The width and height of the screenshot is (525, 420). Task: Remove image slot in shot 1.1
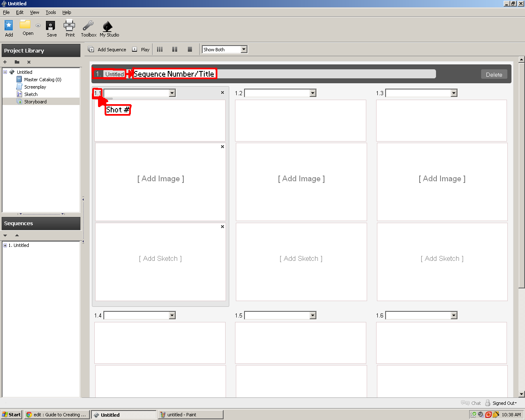pos(222,146)
